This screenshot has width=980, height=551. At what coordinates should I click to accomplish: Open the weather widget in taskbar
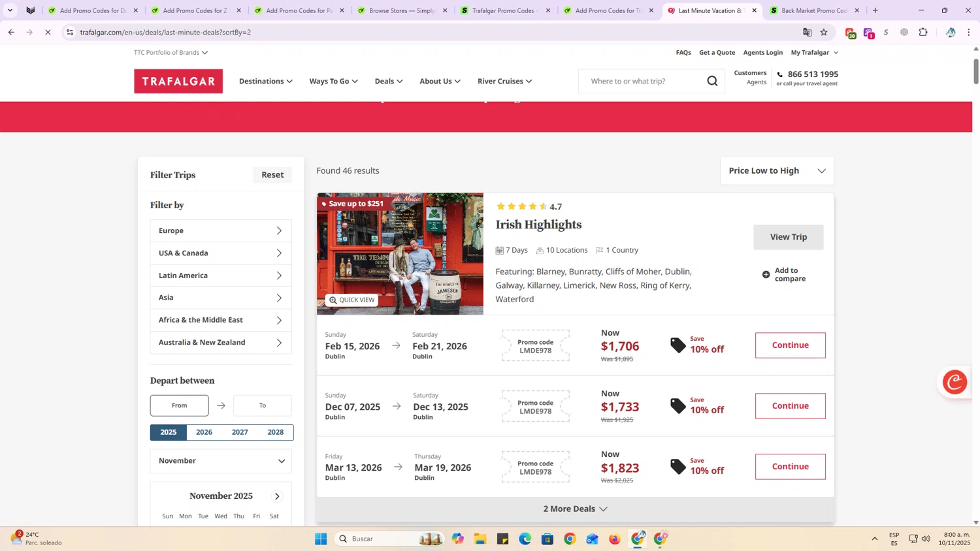pyautogui.click(x=36, y=539)
